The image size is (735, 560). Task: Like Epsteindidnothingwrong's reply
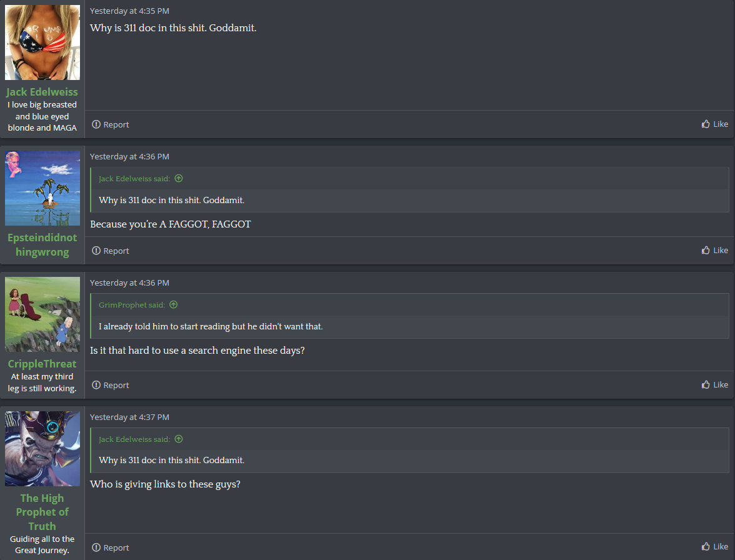[x=714, y=250]
